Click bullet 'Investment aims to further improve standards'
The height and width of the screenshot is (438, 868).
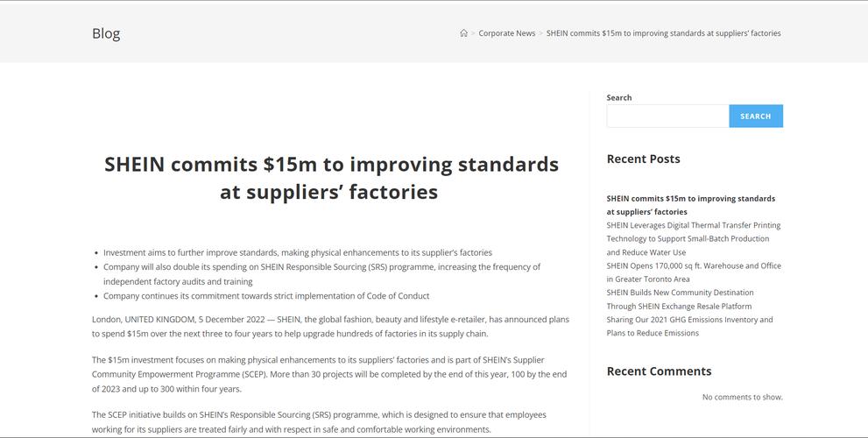[297, 252]
